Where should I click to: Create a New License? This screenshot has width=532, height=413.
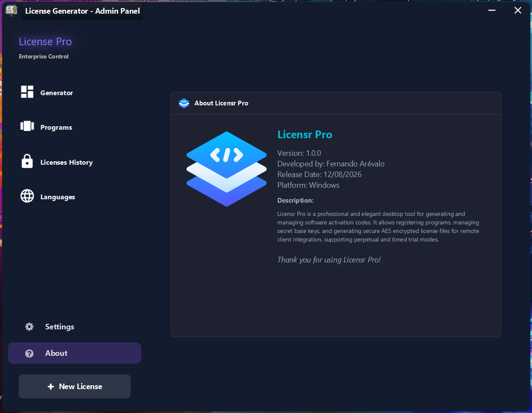coord(75,387)
